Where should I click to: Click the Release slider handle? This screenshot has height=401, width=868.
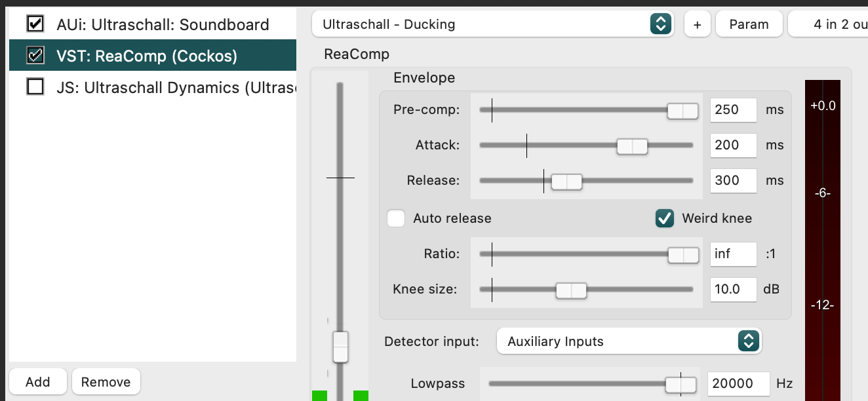tap(566, 182)
